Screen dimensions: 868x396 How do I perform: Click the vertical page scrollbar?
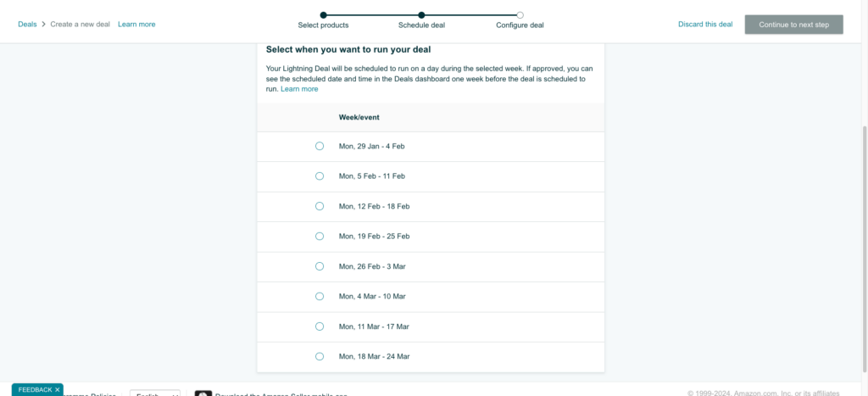864,248
